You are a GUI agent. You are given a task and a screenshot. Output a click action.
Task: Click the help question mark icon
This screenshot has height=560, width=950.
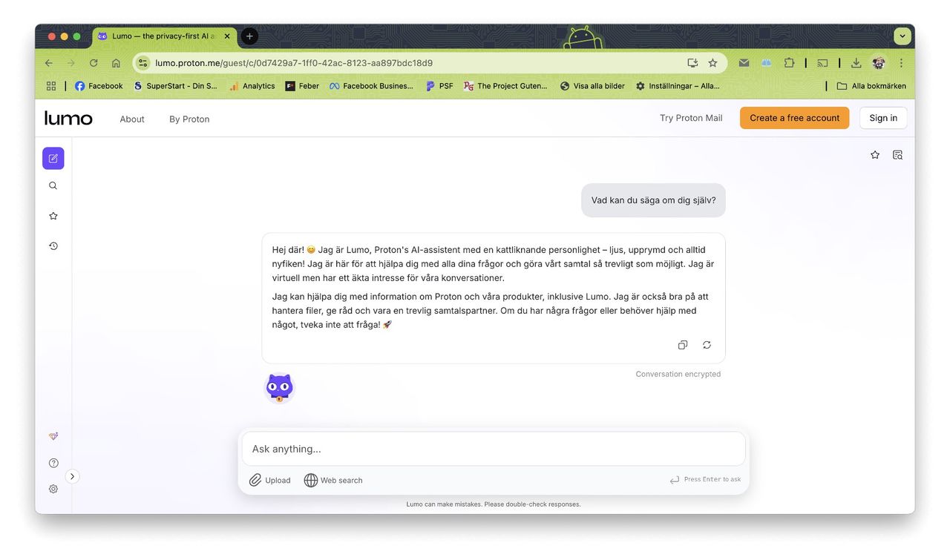click(53, 463)
